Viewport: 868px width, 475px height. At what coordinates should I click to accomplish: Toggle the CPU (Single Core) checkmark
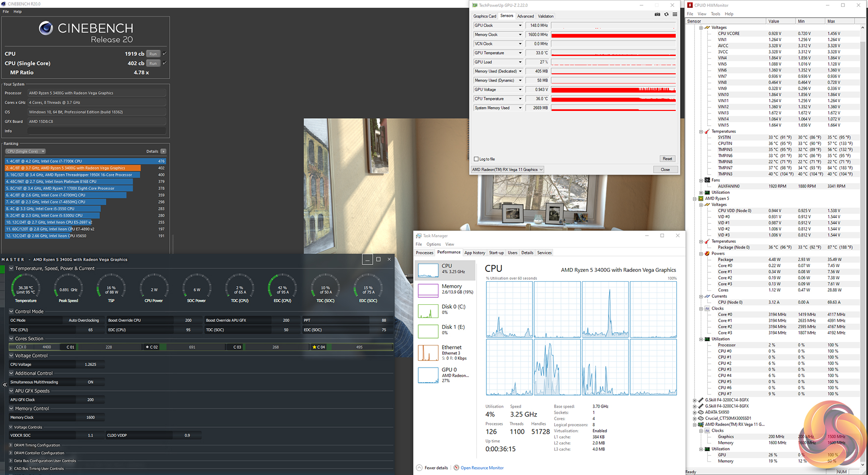pos(165,63)
